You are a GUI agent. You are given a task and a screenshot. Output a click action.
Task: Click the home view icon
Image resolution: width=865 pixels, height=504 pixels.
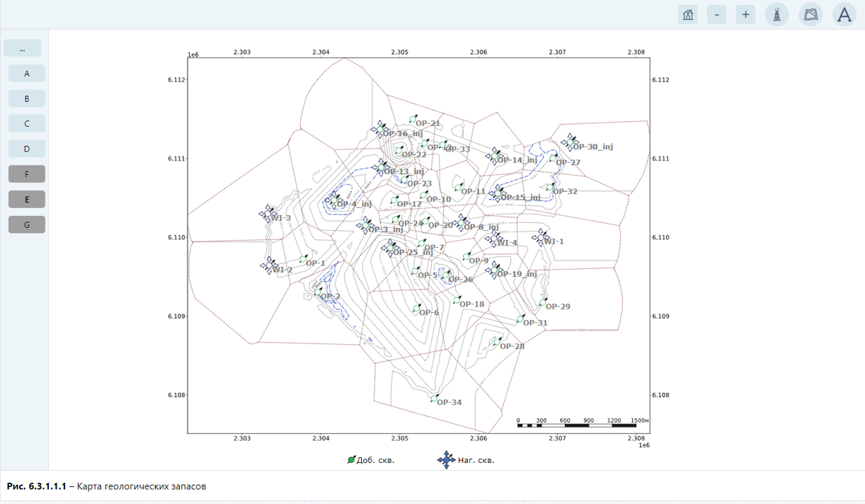pyautogui.click(x=687, y=14)
